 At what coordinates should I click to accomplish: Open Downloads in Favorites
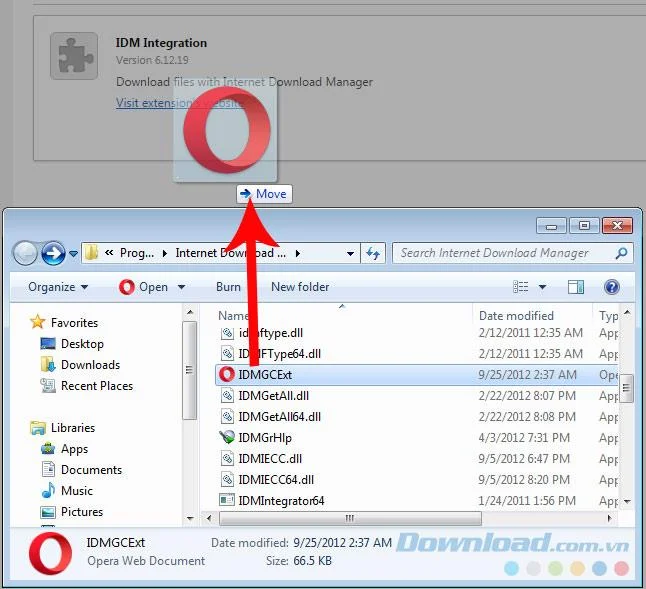tap(90, 365)
